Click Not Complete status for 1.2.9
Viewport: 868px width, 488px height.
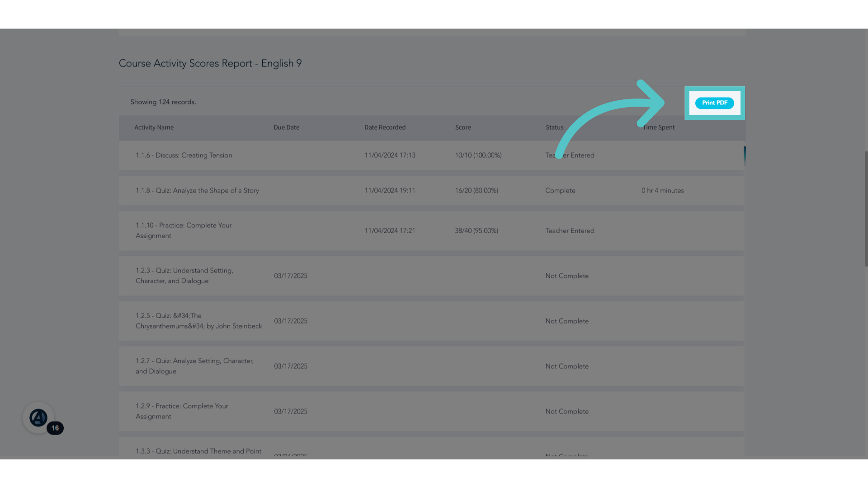[567, 411]
